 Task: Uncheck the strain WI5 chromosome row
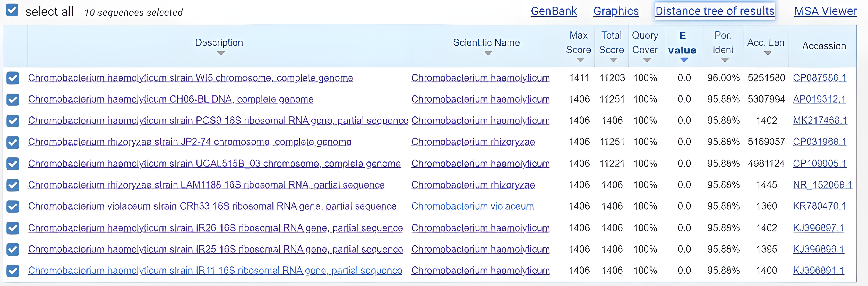[x=13, y=78]
